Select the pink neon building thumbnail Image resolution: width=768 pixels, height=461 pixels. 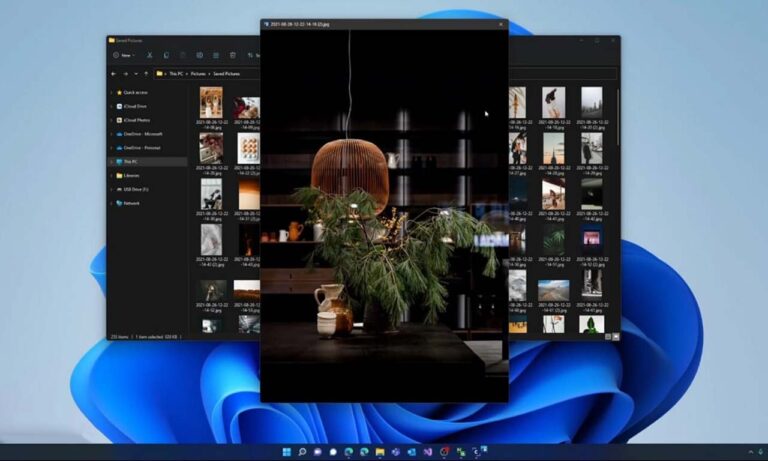[591, 239]
